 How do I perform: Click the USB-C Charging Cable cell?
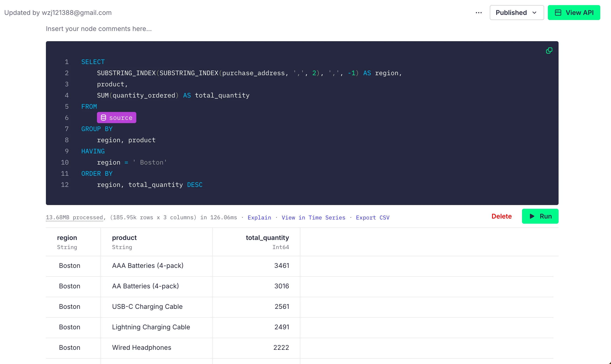pyautogui.click(x=147, y=307)
